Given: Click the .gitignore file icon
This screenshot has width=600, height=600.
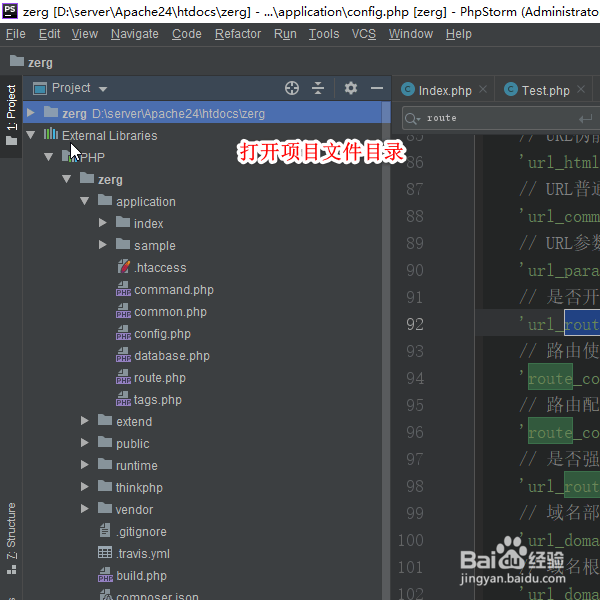Looking at the screenshot, I should click(x=105, y=530).
